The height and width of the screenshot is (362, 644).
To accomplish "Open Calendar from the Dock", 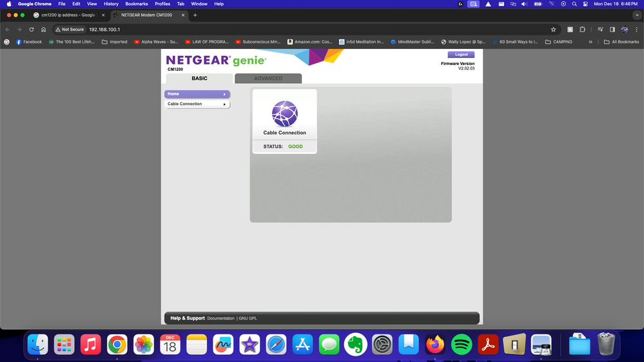I will [170, 345].
